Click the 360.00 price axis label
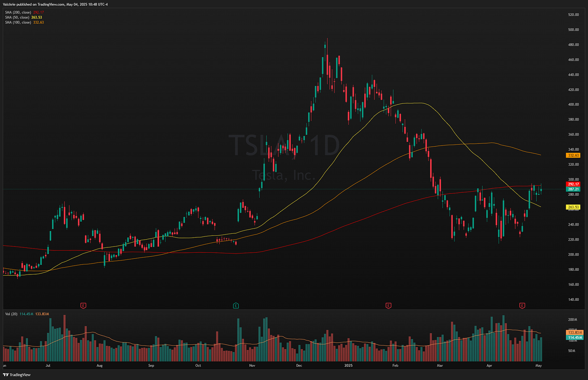The image size is (588, 380). (573, 135)
